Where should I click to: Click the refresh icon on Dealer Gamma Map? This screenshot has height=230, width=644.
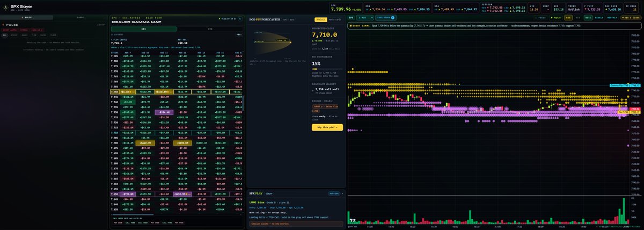pyautogui.click(x=240, y=19)
